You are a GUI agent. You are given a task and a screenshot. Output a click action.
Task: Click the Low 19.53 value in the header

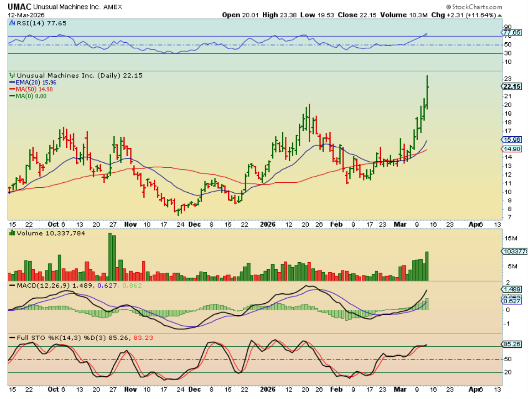click(x=317, y=15)
